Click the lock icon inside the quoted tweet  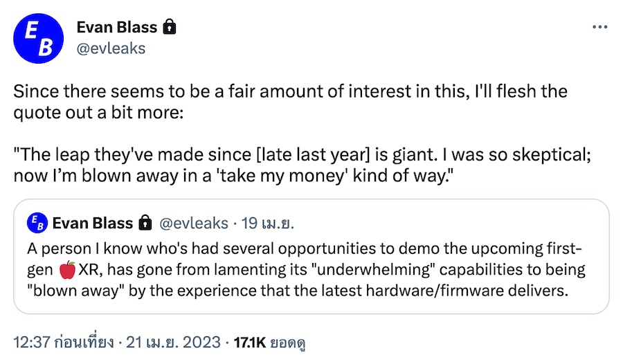coord(145,223)
